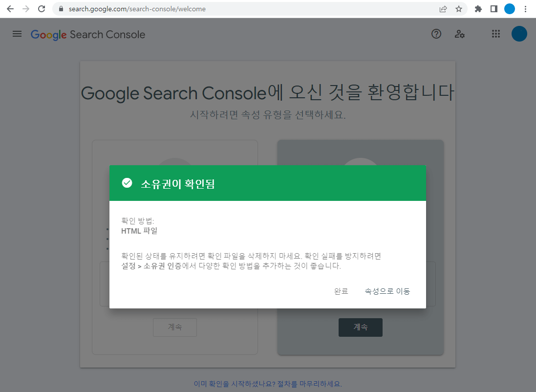The height and width of the screenshot is (392, 536).
Task: Click the 속성으로 이동 link
Action: [386, 291]
